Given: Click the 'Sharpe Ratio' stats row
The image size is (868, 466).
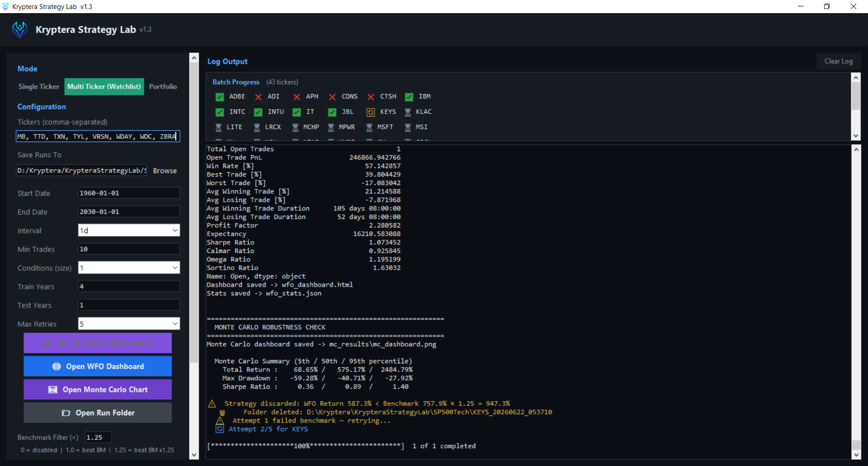Looking at the screenshot, I should pyautogui.click(x=303, y=243).
